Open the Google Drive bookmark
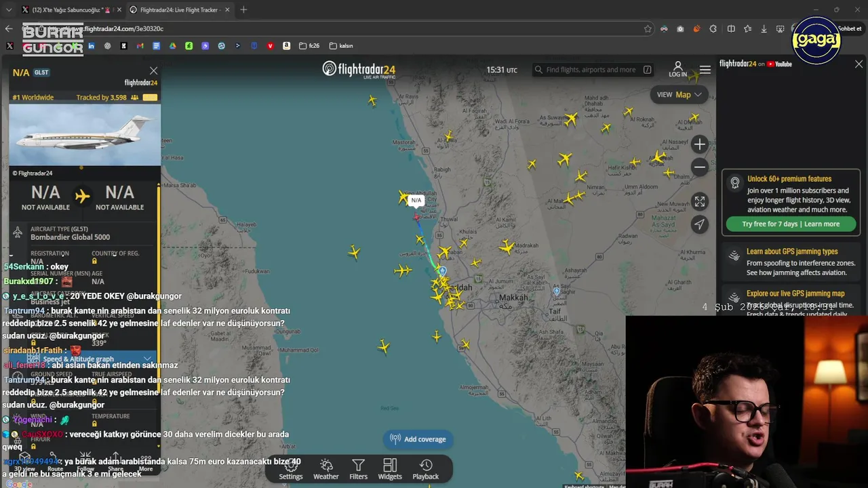 tap(172, 46)
